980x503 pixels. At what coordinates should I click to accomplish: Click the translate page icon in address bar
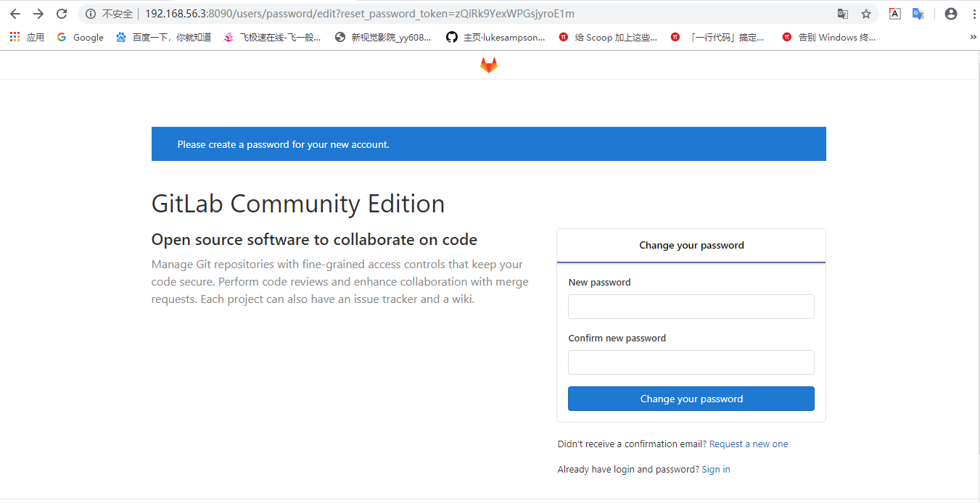pyautogui.click(x=842, y=14)
